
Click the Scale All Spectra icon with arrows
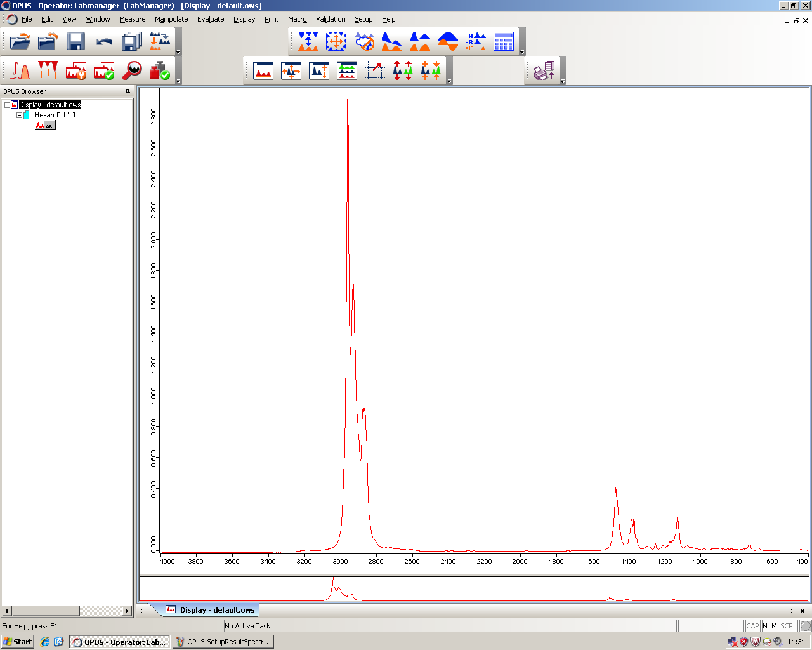[291, 70]
